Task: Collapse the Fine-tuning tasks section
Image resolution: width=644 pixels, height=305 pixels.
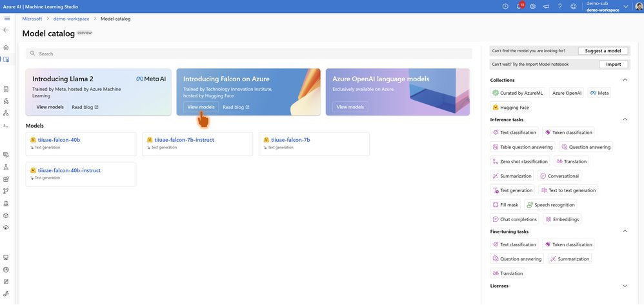Action: tap(625, 231)
